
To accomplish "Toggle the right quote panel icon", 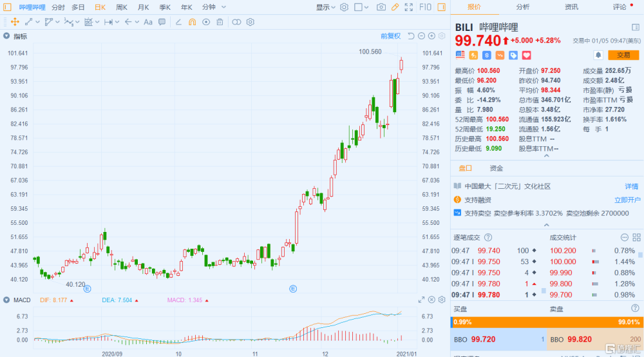I will [x=442, y=7].
